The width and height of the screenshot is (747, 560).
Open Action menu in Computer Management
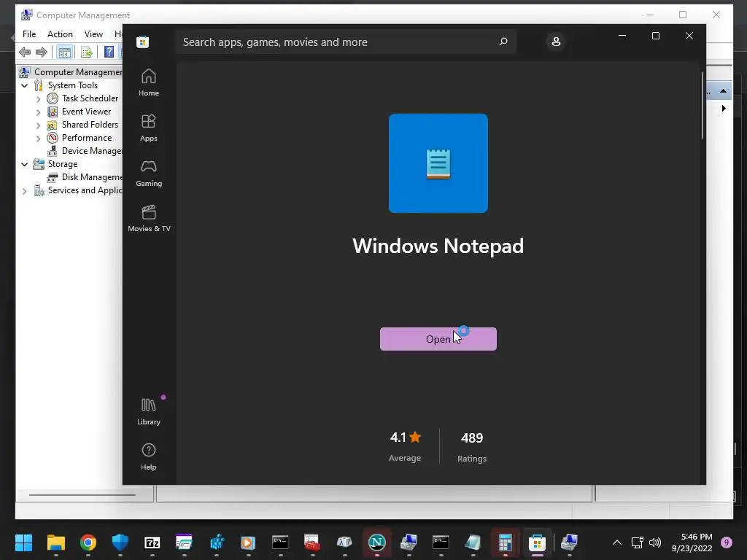60,34
